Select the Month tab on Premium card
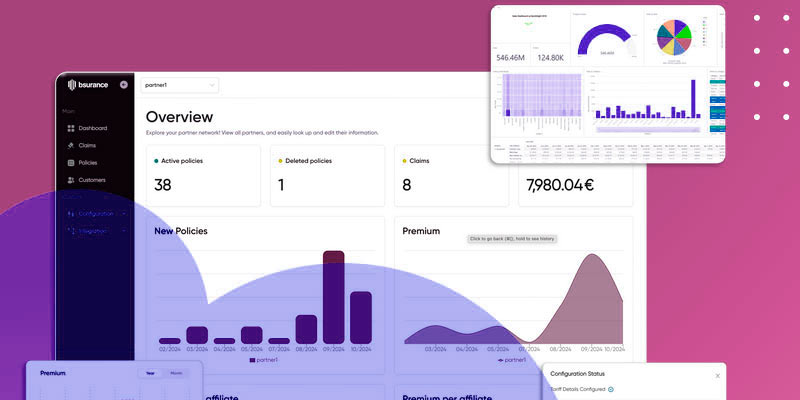800x400 pixels. pos(175,373)
